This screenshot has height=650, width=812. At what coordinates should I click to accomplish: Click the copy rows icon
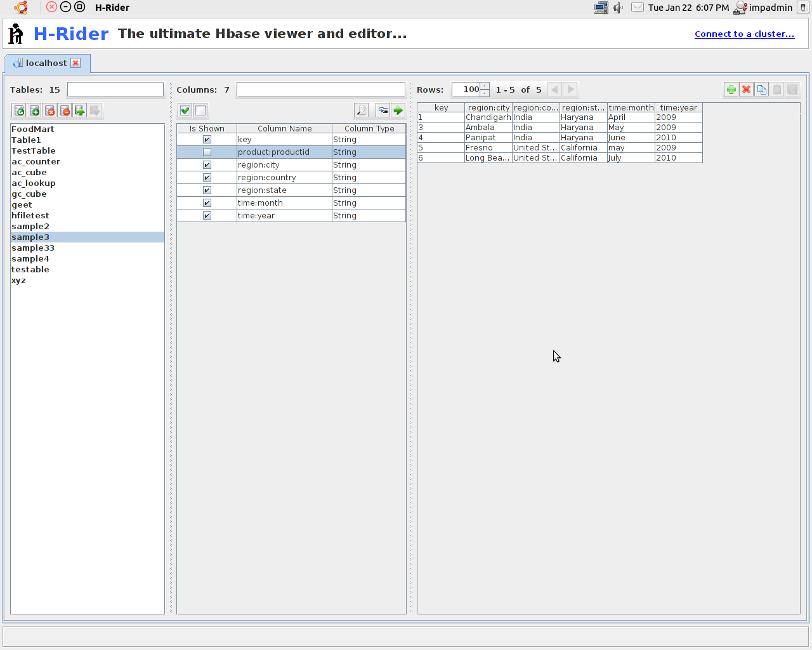click(x=761, y=90)
